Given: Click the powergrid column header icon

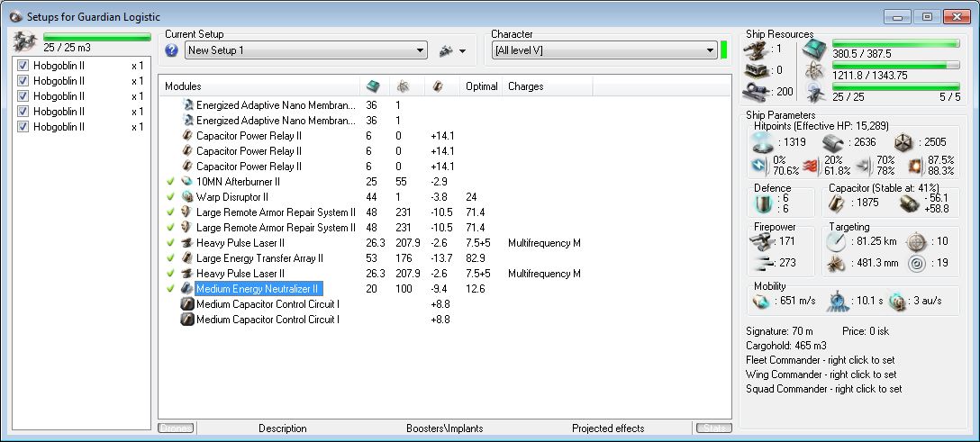Looking at the screenshot, I should point(404,86).
